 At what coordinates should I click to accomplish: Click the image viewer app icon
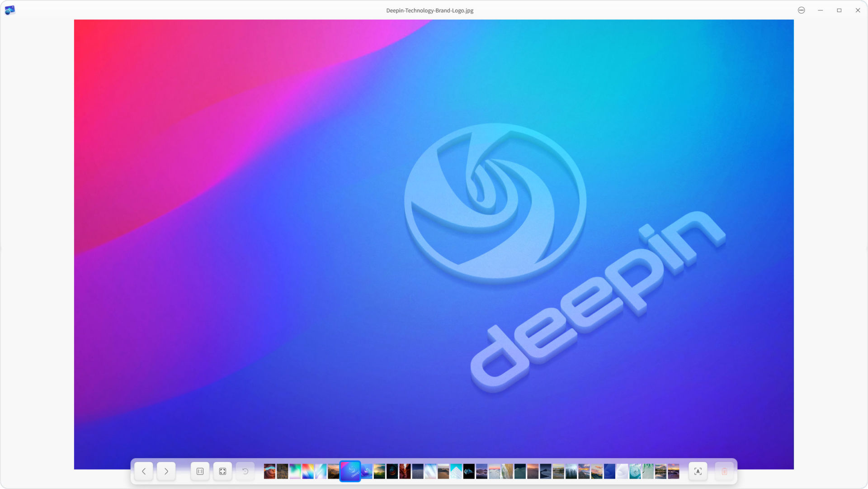click(x=10, y=10)
